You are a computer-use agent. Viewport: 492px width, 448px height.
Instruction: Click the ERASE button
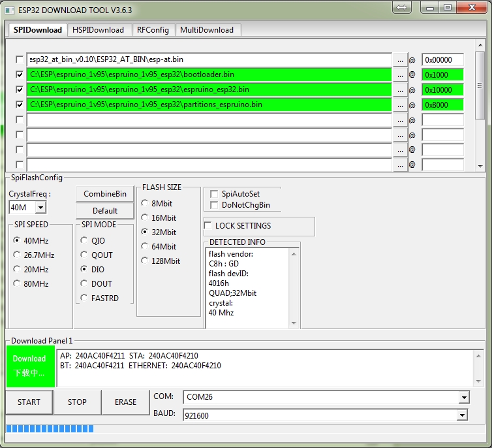point(125,402)
